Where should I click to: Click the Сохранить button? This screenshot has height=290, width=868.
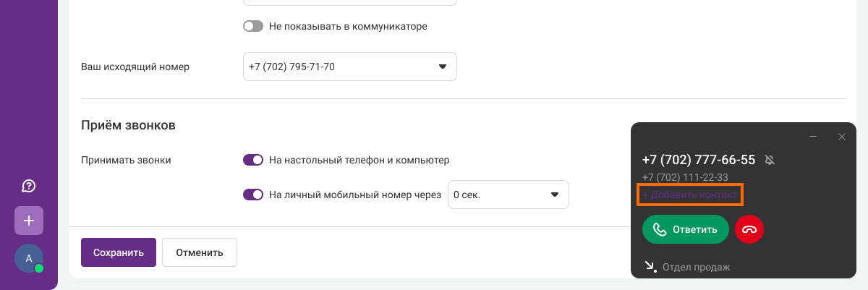click(x=119, y=252)
